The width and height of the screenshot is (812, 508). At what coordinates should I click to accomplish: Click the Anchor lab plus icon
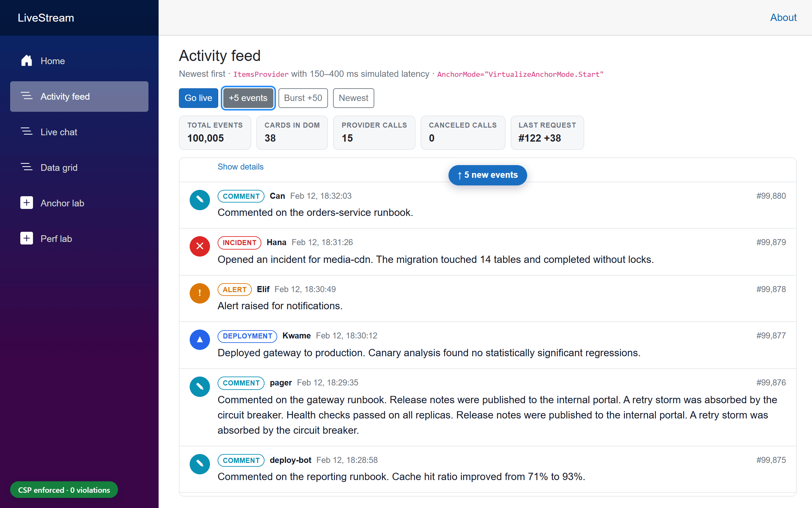tap(27, 203)
